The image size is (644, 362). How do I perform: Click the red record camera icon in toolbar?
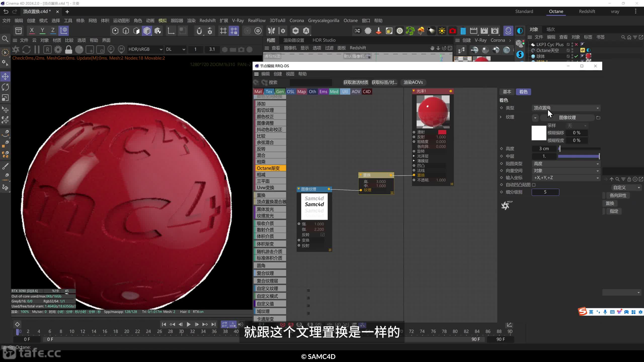pos(452,31)
